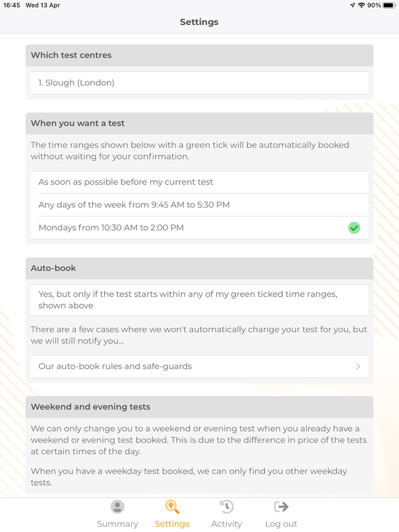This screenshot has height=532, width=399.
Task: Open the Slough test centre entry
Action: pos(199,83)
